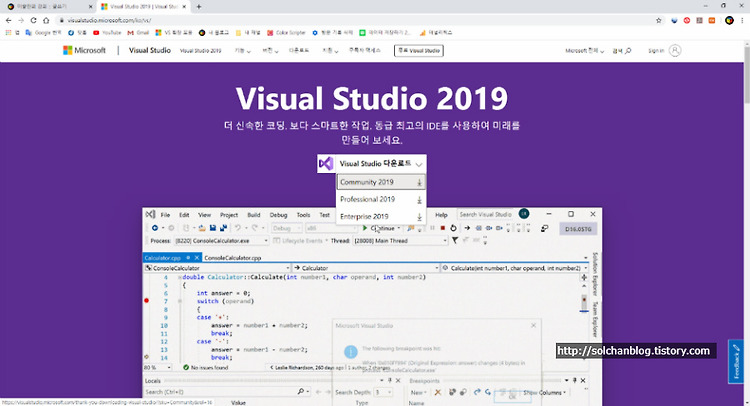The width and height of the screenshot is (750, 406).
Task: Choose Enterprise 2019 from the download list
Action: coord(381,217)
